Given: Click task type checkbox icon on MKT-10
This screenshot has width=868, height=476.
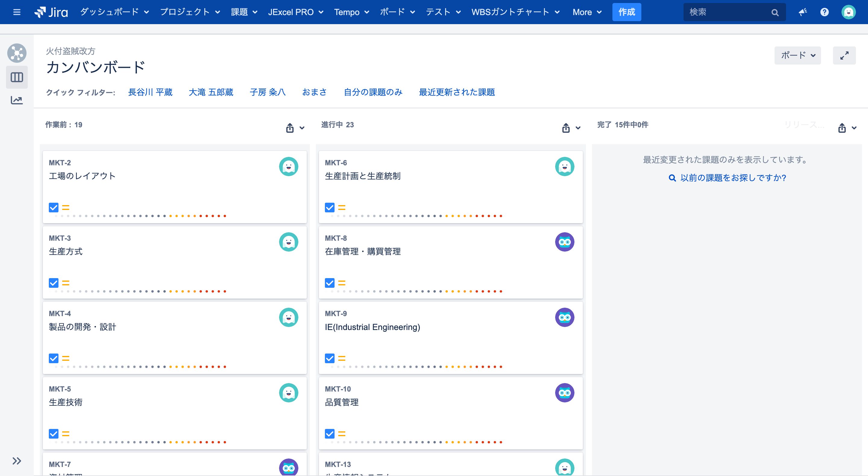Looking at the screenshot, I should pos(329,433).
